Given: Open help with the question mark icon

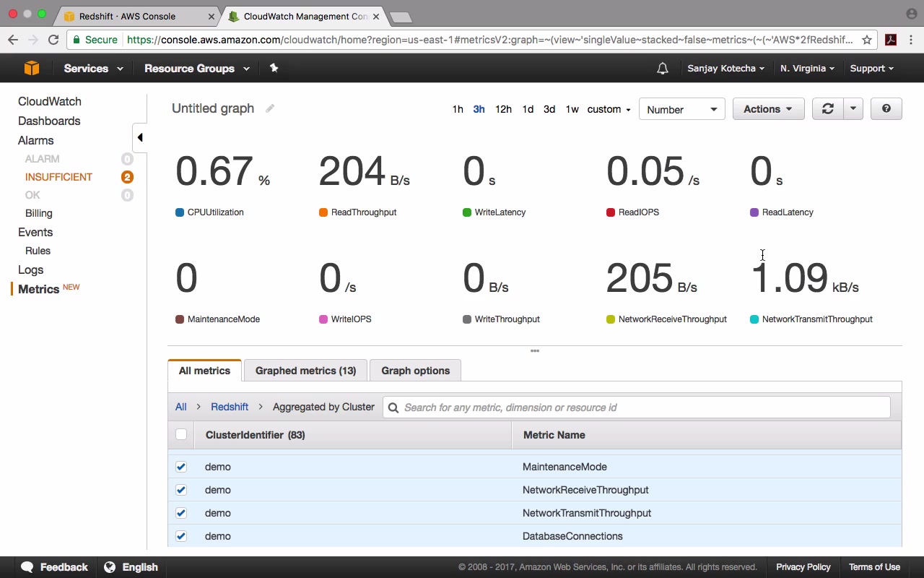Looking at the screenshot, I should click(886, 109).
